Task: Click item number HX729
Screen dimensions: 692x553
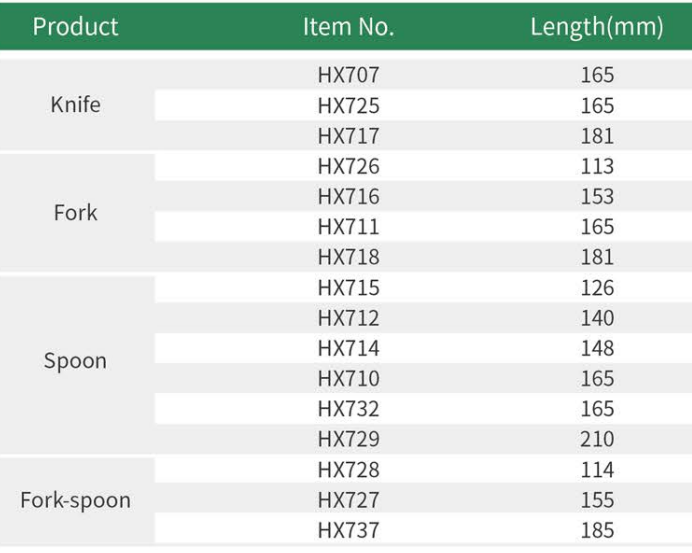Action: pos(348,439)
